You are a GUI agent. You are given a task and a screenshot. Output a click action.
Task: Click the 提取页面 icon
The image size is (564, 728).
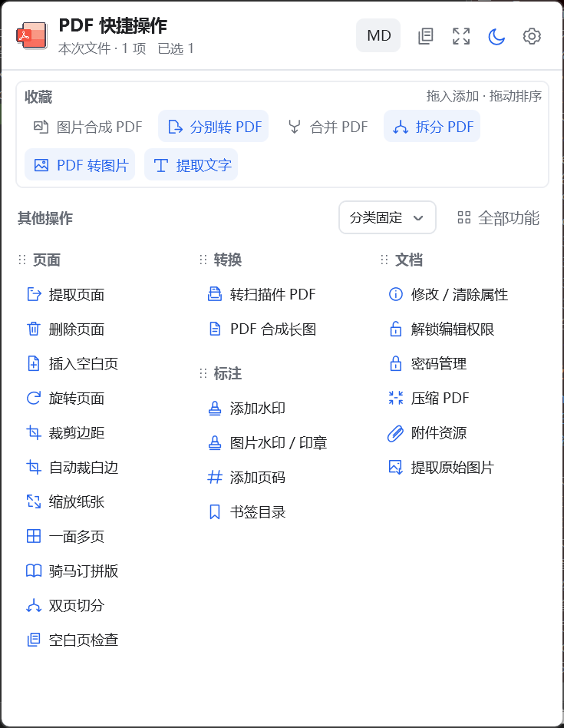34,294
